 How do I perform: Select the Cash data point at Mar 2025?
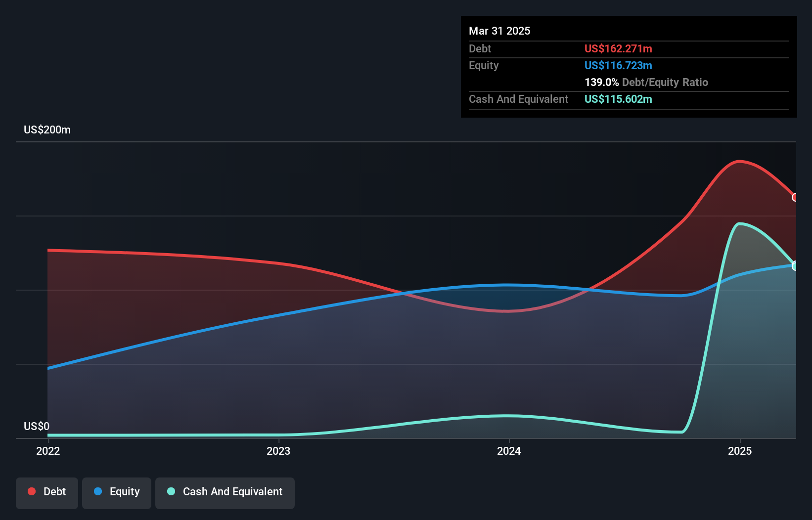[x=795, y=266]
